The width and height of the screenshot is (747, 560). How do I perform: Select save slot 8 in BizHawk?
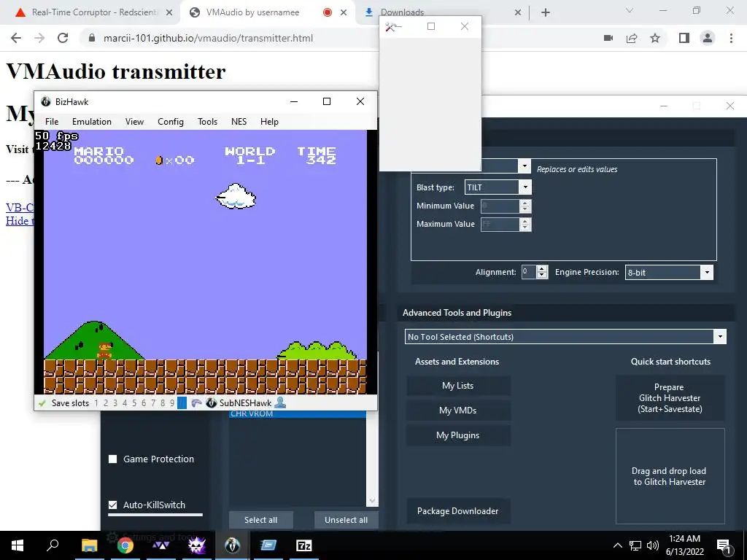(x=163, y=403)
